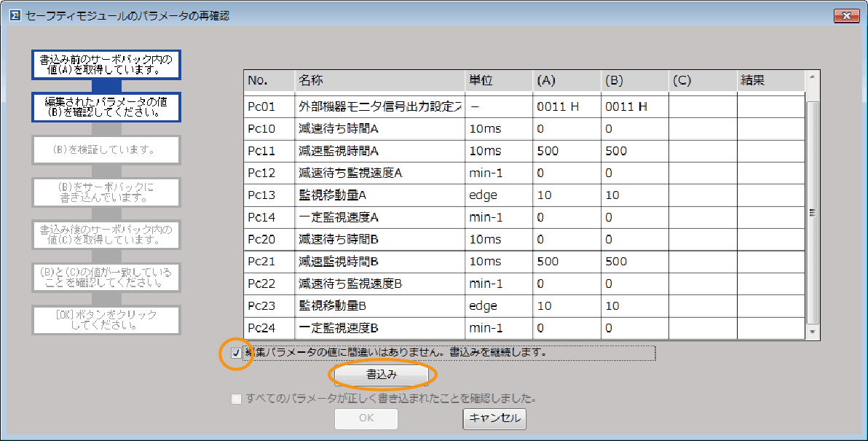
Task: Click the 名称 column header
Action: click(379, 80)
